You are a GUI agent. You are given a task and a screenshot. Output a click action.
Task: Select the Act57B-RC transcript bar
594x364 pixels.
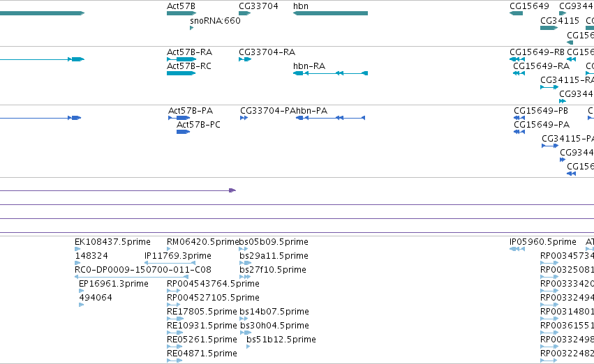pyautogui.click(x=181, y=73)
